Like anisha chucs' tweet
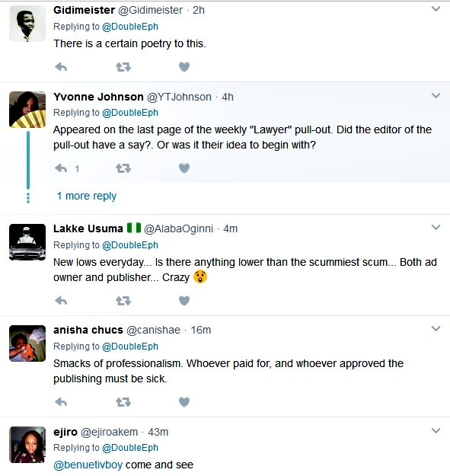450x476 pixels. pyautogui.click(x=184, y=402)
